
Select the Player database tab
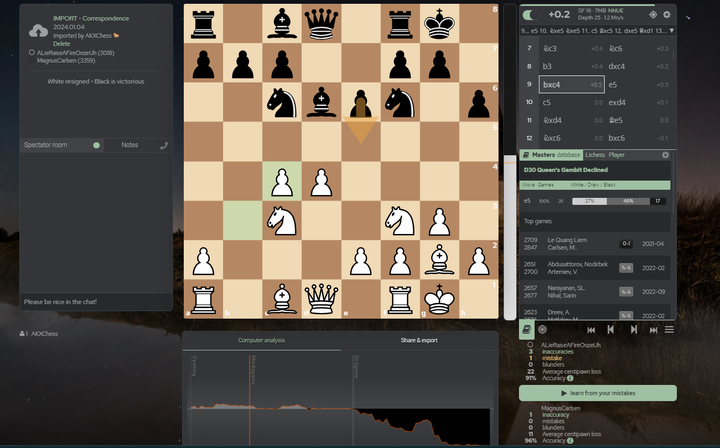[x=617, y=155]
